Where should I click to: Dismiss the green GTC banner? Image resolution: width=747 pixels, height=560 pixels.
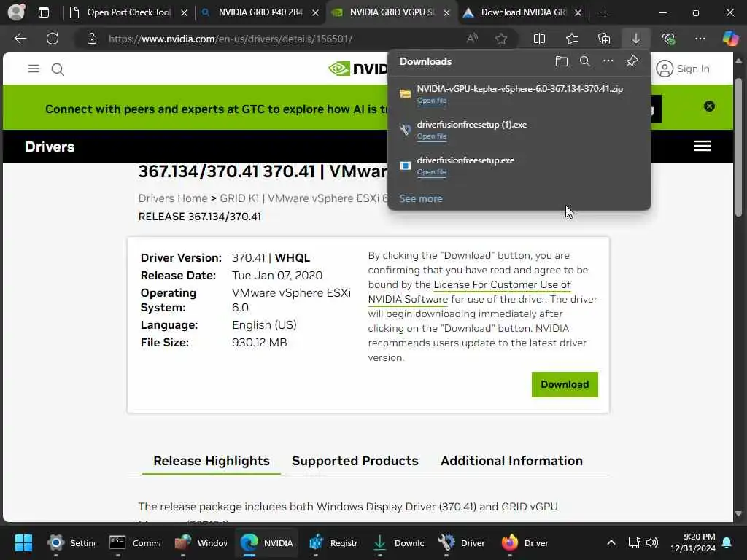pos(709,106)
